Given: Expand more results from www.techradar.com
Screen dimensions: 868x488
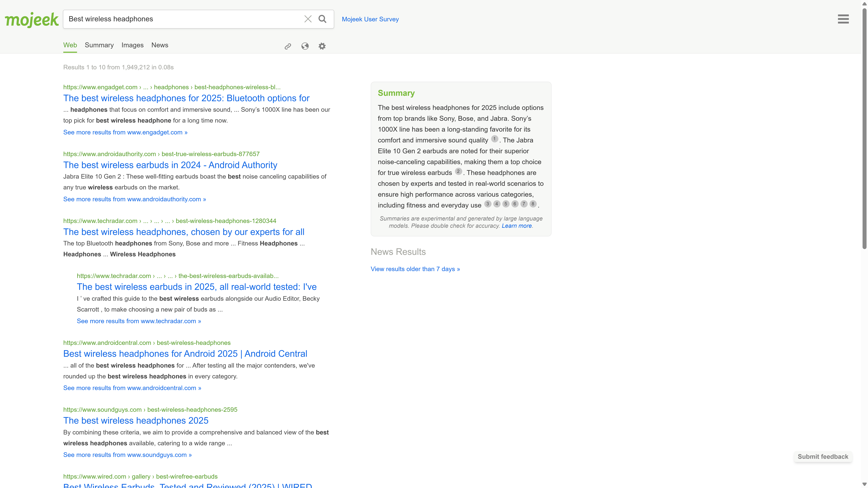Looking at the screenshot, I should [139, 321].
